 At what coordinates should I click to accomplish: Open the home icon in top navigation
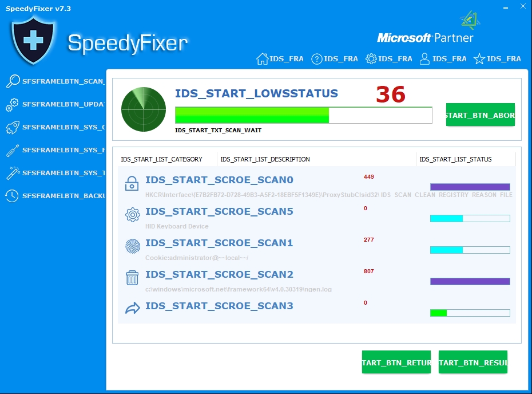coord(262,59)
